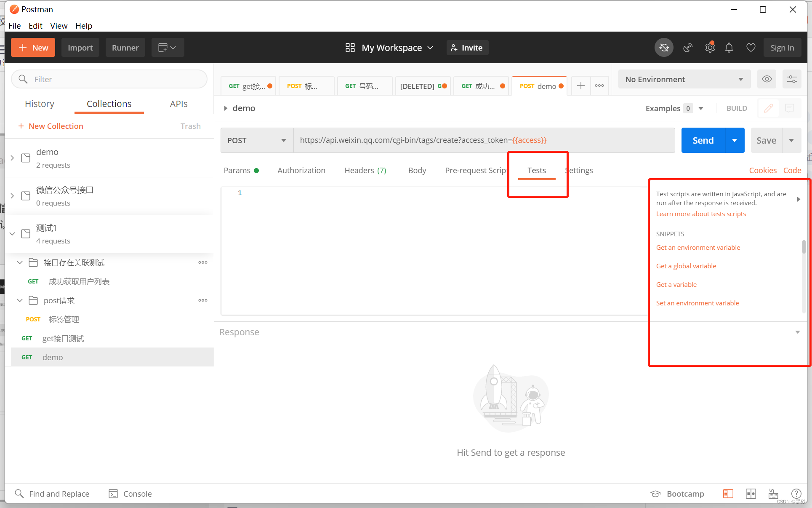Click the notification bell icon
The width and height of the screenshot is (812, 508).
(x=730, y=48)
